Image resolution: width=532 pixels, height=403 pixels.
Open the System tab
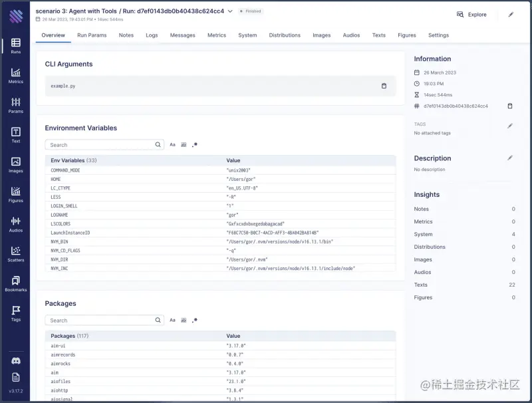(247, 35)
